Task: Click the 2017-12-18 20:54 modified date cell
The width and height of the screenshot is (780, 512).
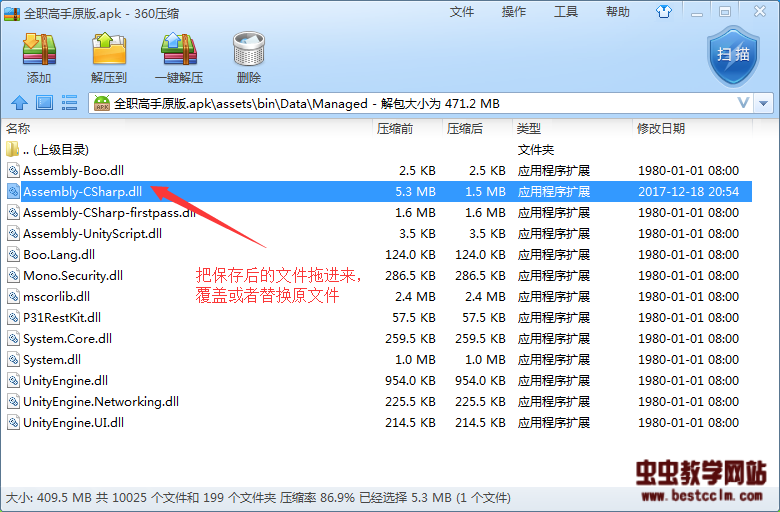Action: pyautogui.click(x=688, y=192)
